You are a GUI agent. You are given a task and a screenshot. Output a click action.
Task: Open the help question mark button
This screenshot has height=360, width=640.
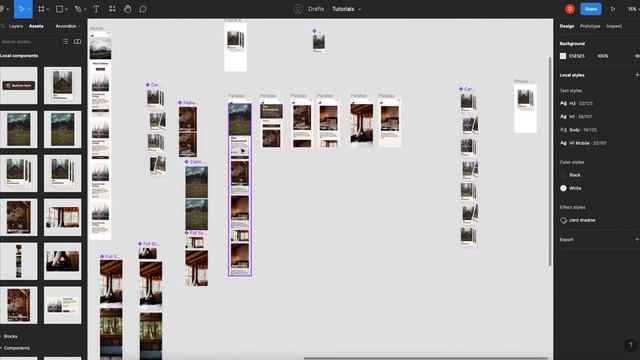tap(630, 345)
